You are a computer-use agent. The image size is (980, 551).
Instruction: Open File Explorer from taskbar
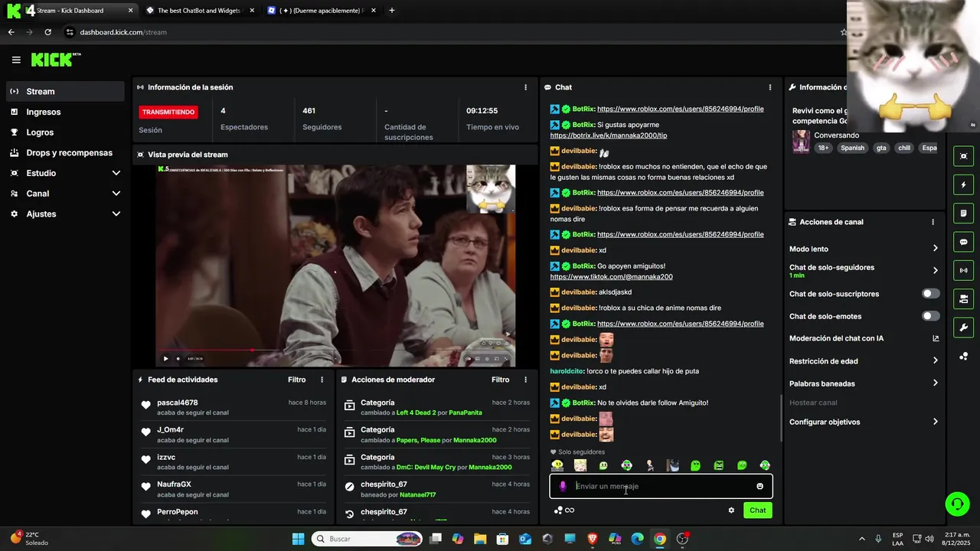click(x=479, y=539)
